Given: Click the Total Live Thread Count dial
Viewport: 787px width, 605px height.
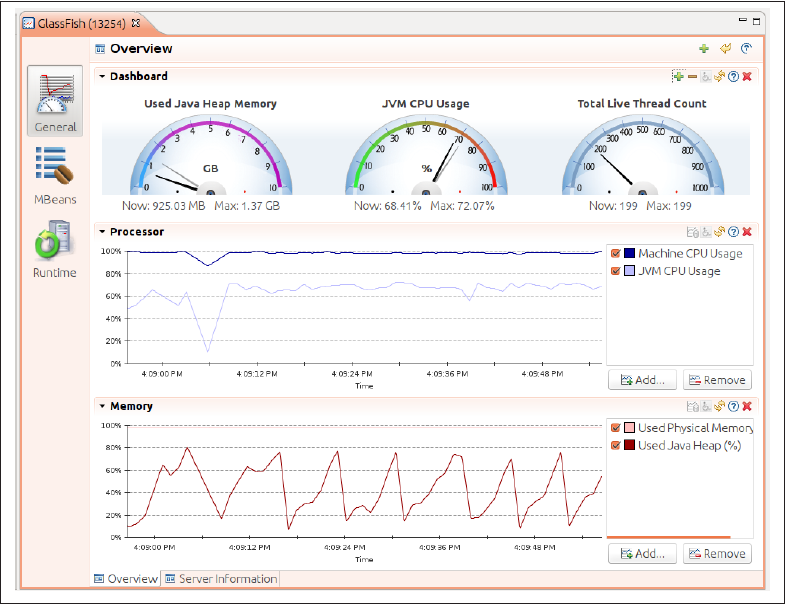Looking at the screenshot, I should [x=642, y=156].
